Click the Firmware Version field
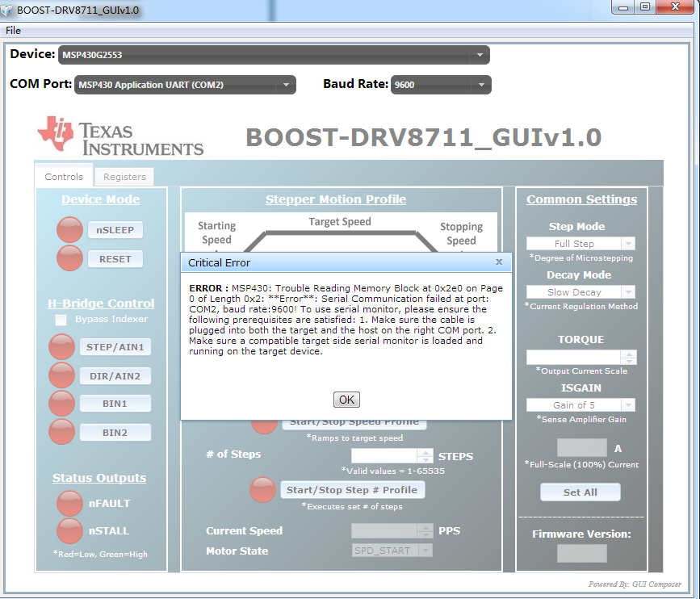 581,554
